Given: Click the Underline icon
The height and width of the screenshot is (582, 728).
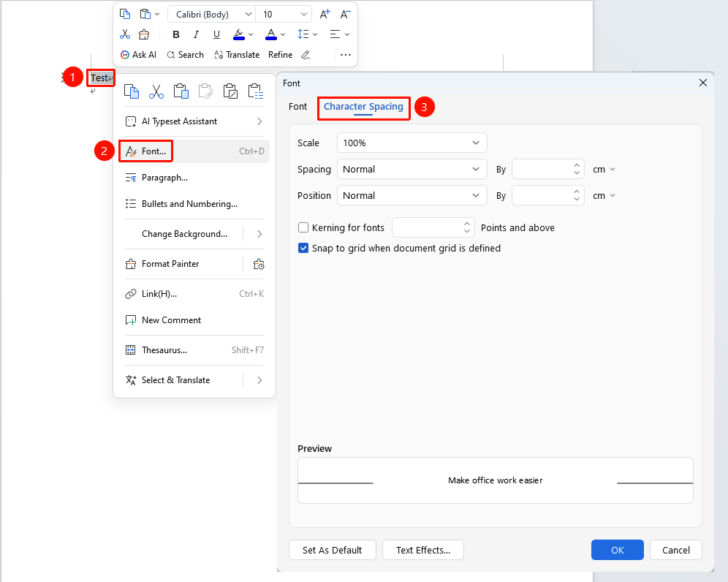Looking at the screenshot, I should pos(216,34).
